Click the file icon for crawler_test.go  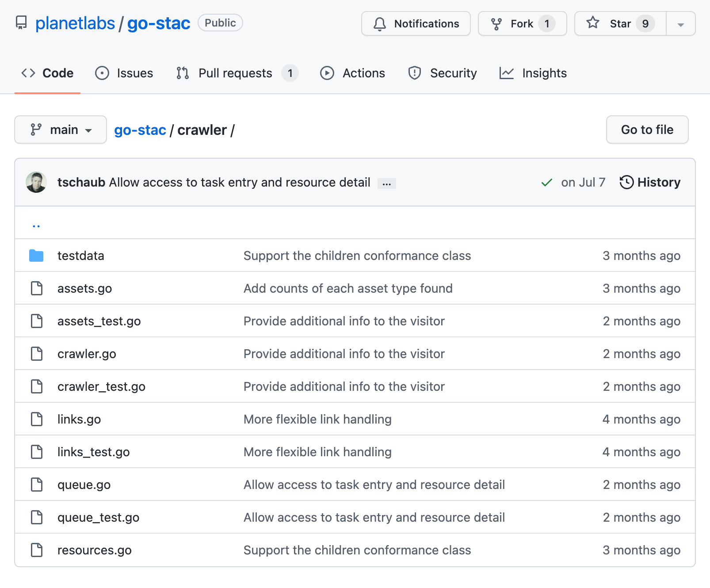(37, 386)
